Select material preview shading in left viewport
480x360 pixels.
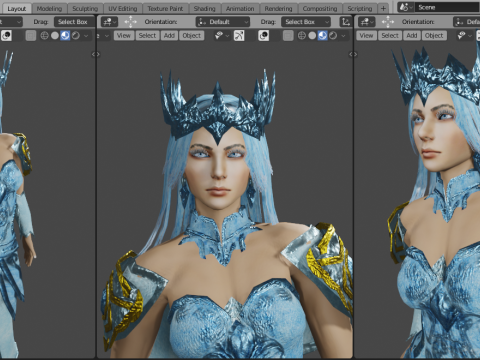coord(65,35)
